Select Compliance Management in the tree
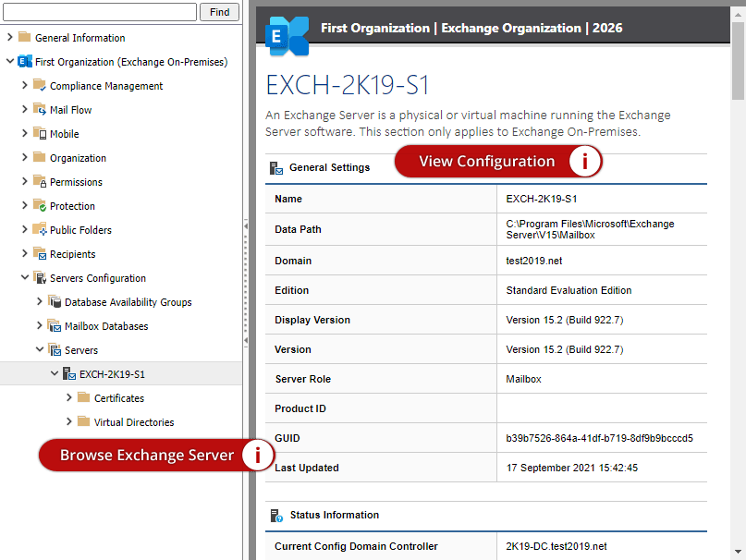 [106, 86]
